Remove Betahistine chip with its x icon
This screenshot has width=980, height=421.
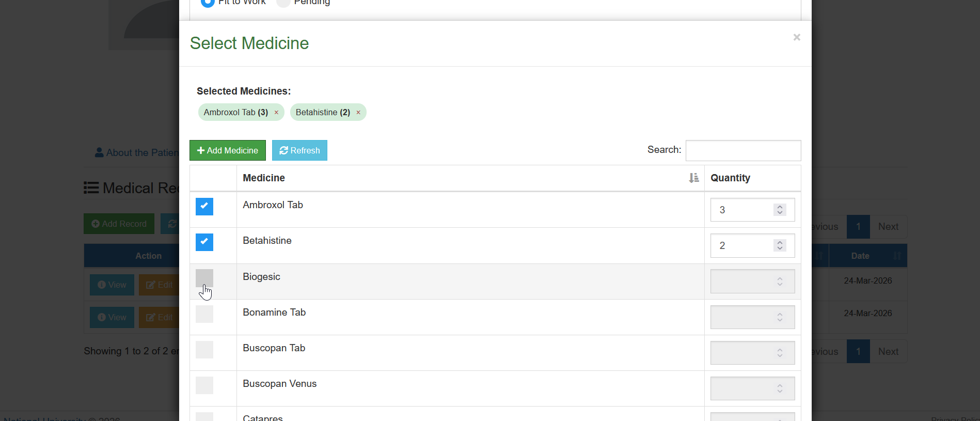[358, 113]
